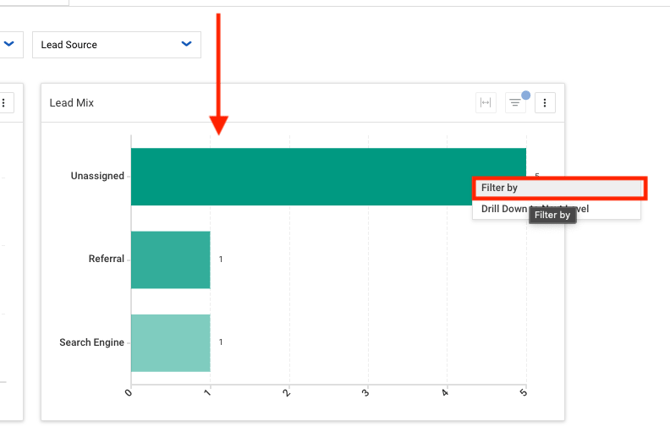Click the x-axis tick label 5
Screen dimensions: 670x432
[523, 393]
